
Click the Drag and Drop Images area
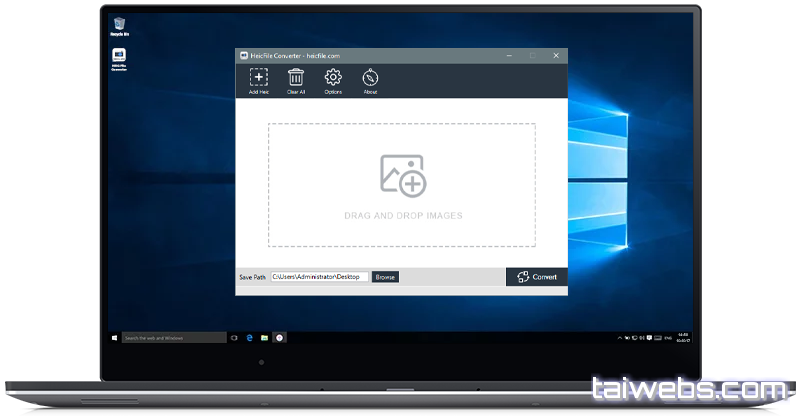[x=402, y=215]
